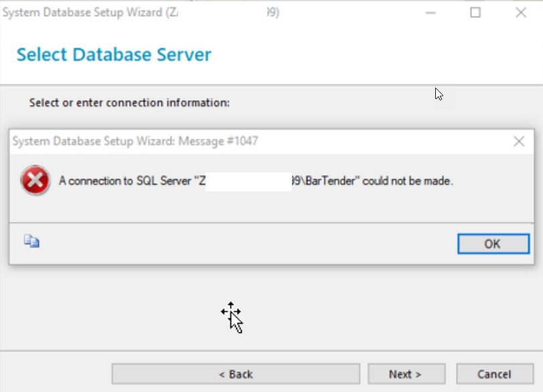Close the Message #1047 dialog
Screen dimensions: 543x392
(x=519, y=141)
